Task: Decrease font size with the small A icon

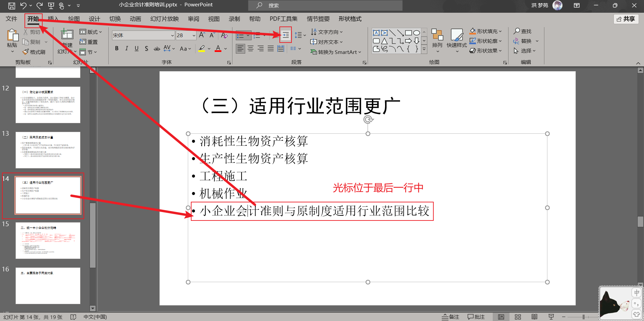Action: pos(212,35)
